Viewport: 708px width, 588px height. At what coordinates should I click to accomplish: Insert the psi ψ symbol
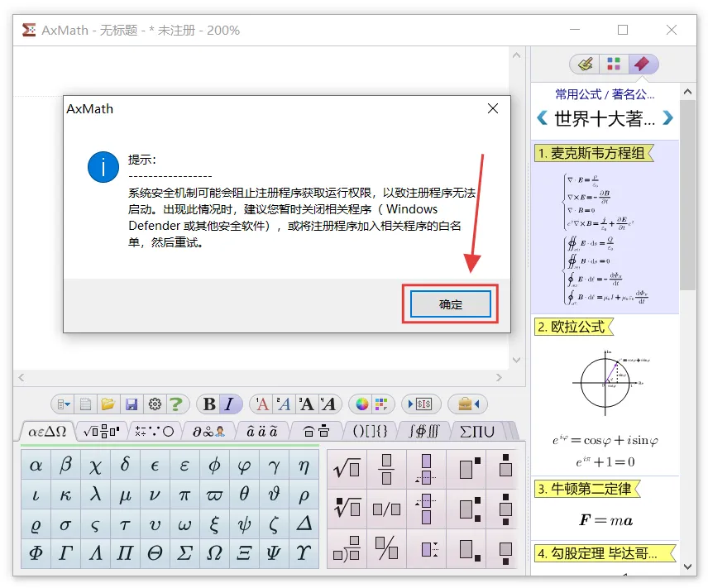pos(244,523)
